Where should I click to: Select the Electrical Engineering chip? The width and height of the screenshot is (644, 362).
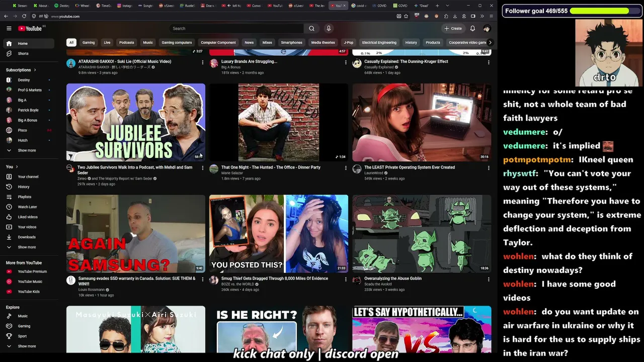pos(379,43)
